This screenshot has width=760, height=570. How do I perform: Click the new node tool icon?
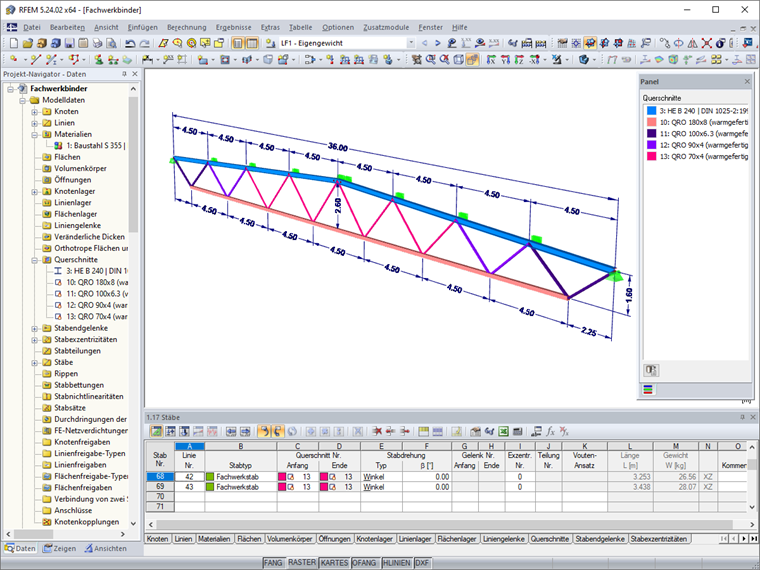[x=14, y=60]
